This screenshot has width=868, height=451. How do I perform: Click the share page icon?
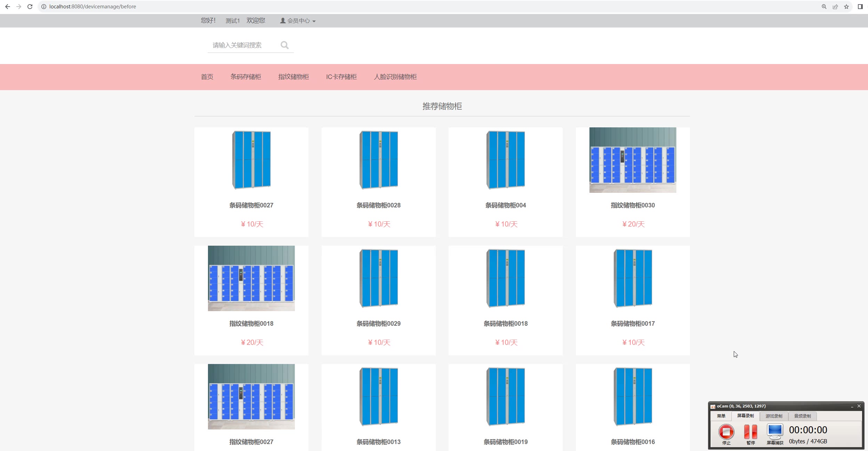835,7
